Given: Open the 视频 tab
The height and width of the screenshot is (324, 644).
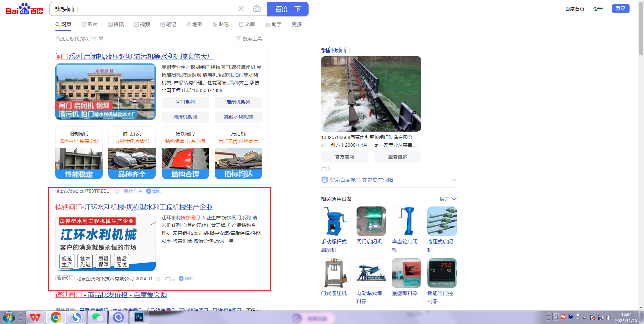Looking at the screenshot, I should click(142, 25).
